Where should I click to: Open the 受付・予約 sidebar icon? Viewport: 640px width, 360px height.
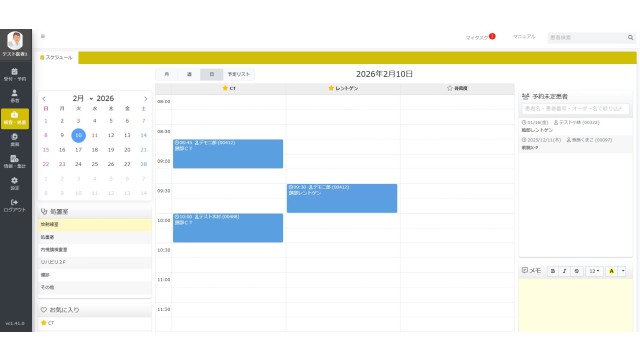[x=15, y=74]
